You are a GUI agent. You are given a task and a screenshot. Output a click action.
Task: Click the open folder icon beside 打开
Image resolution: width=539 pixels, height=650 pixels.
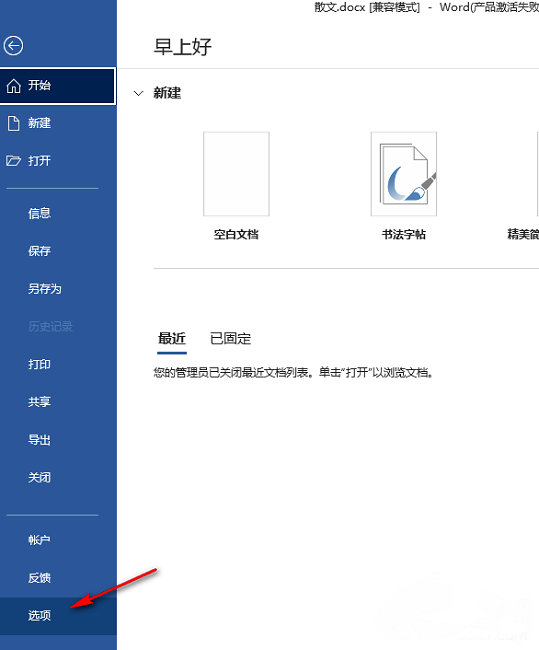[x=13, y=161]
